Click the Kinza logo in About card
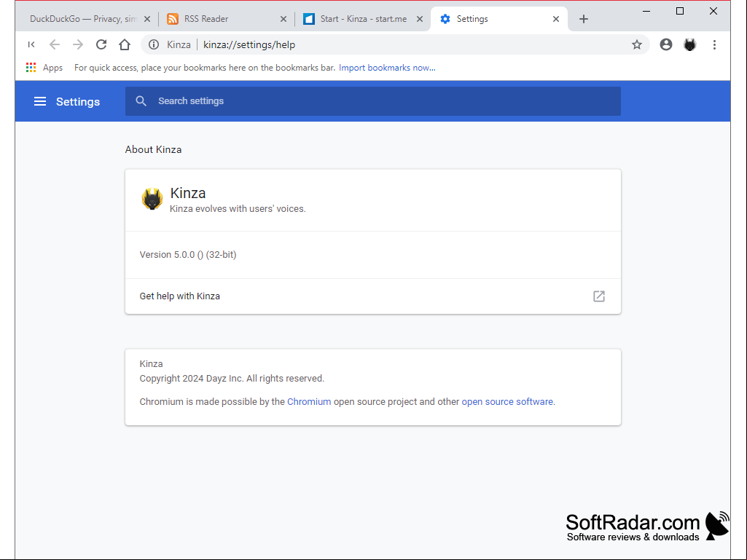Screen dimensions: 747x560 coord(152,199)
